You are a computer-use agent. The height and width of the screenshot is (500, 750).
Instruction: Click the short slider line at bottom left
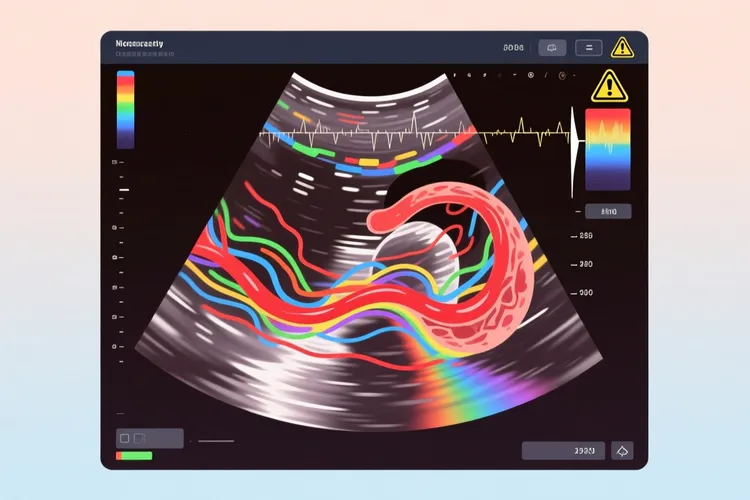tap(215, 440)
